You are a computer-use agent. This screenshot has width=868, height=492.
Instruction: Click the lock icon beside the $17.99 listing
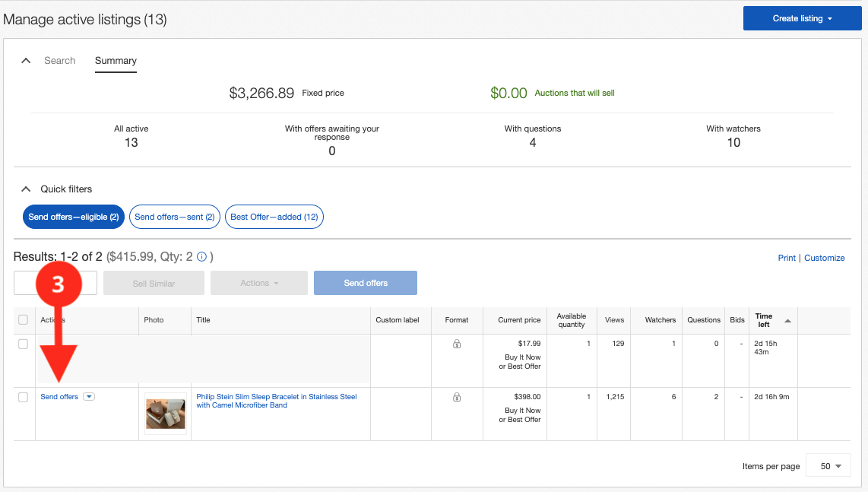coord(458,344)
